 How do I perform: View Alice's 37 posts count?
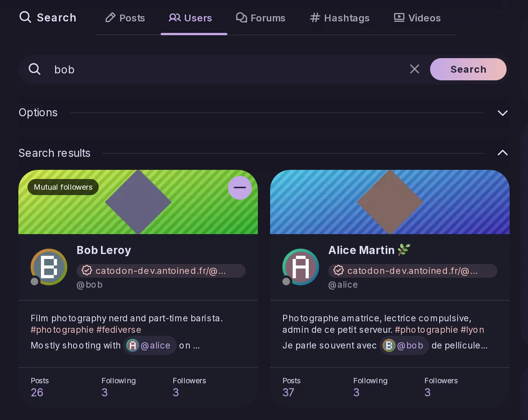pyautogui.click(x=292, y=387)
